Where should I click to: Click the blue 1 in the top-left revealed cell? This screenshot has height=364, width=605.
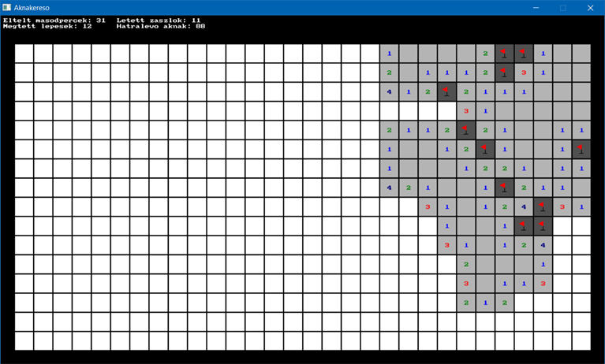click(389, 54)
